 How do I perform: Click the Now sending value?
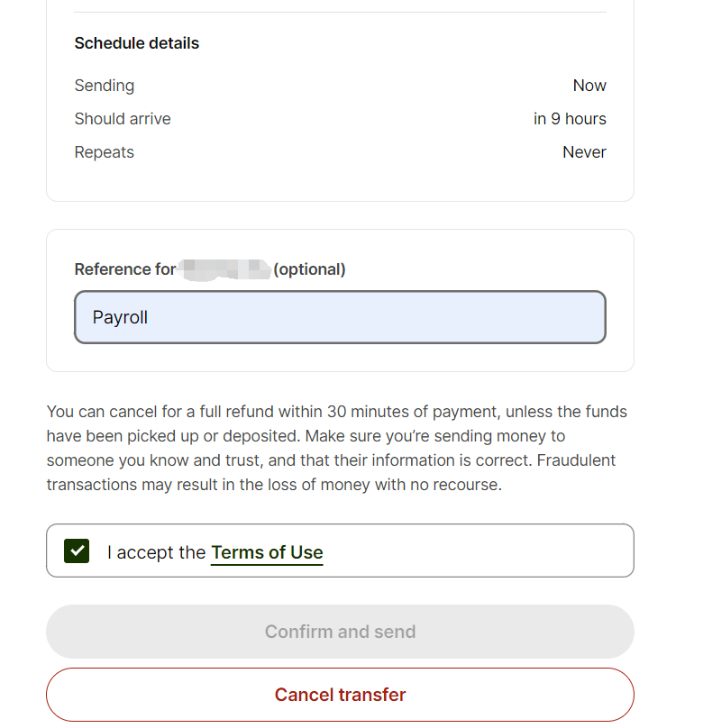click(x=589, y=86)
